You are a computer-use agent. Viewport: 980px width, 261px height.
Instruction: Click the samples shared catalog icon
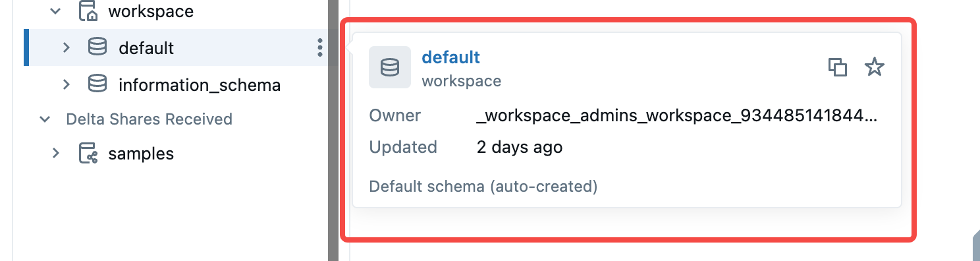[88, 154]
